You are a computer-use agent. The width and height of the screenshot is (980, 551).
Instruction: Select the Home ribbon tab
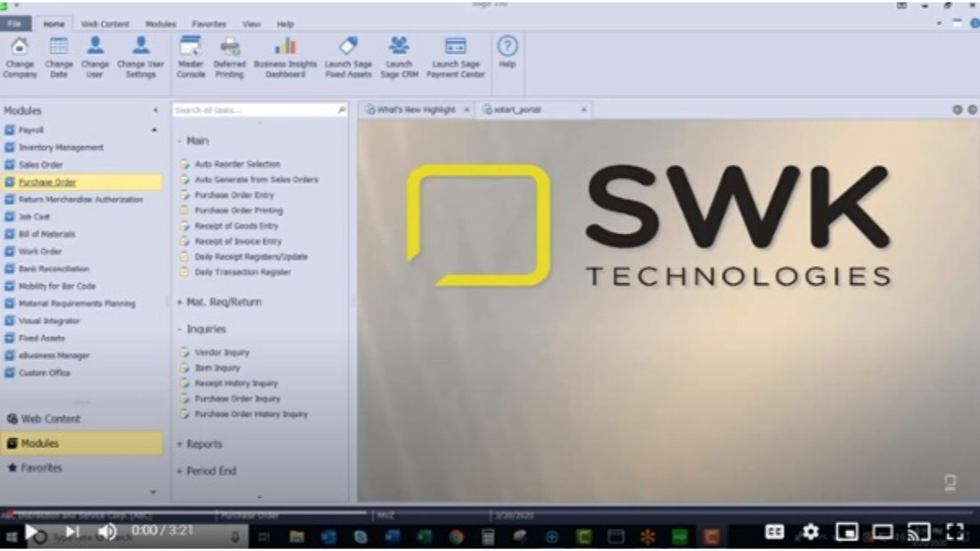click(x=54, y=24)
